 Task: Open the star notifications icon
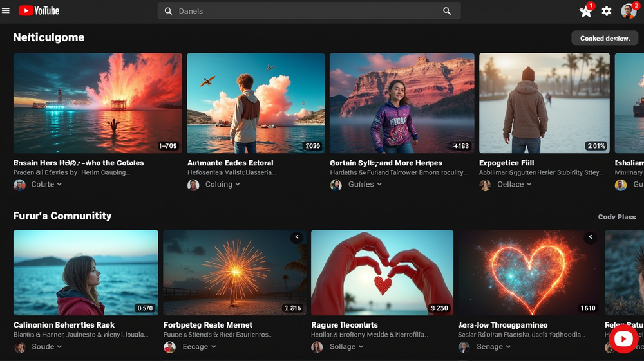[x=585, y=11]
